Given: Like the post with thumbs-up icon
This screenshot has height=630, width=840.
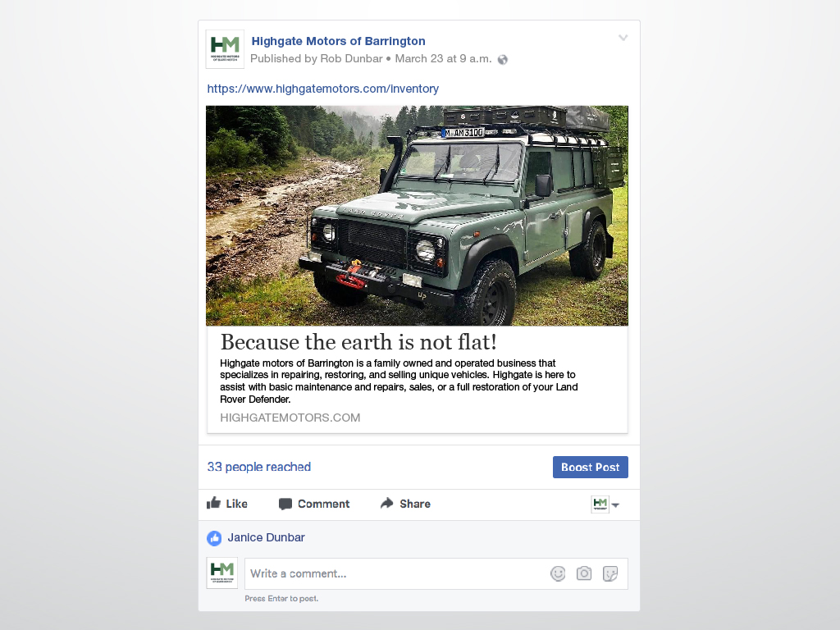Looking at the screenshot, I should [214, 503].
